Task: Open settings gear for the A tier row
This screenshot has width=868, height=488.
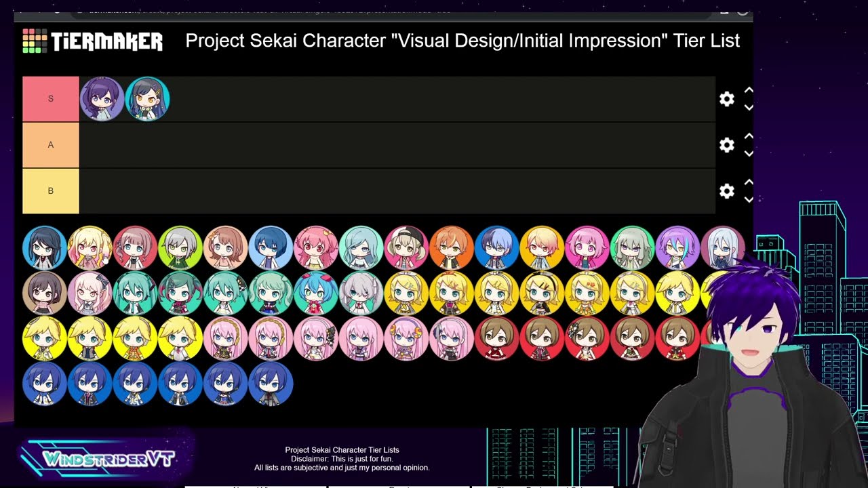Action: pos(727,145)
